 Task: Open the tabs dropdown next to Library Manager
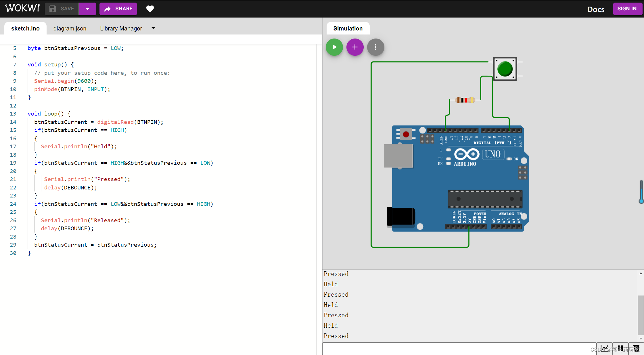(153, 28)
